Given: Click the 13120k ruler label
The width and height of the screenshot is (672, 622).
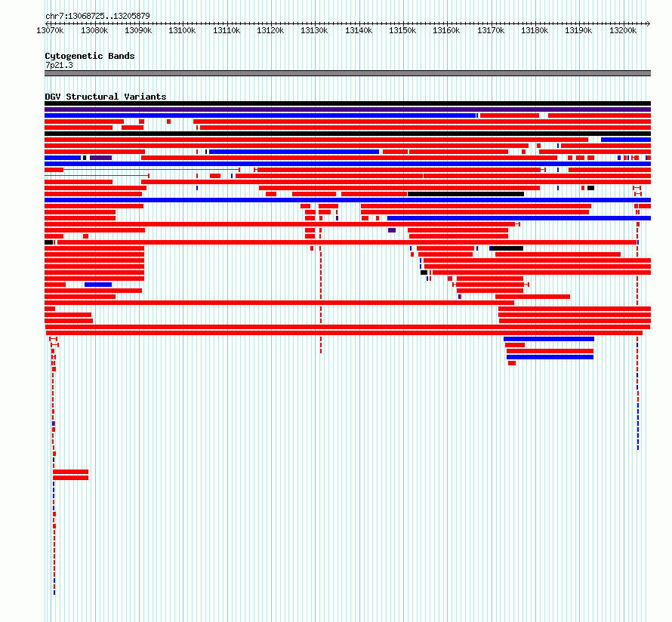Looking at the screenshot, I should point(270,30).
